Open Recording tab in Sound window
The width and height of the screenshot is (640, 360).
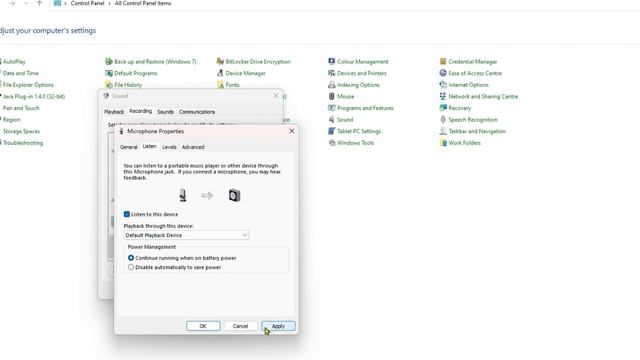click(140, 111)
